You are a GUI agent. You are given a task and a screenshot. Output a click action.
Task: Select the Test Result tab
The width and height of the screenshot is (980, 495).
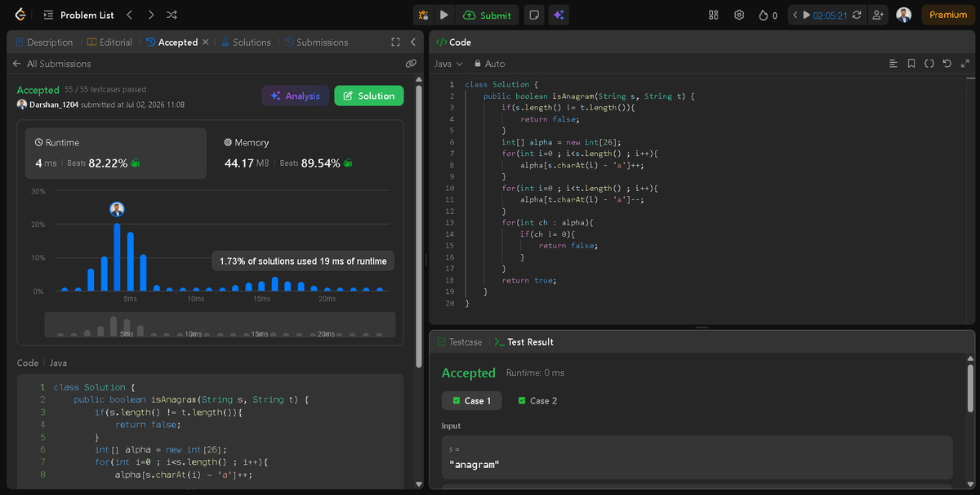[x=523, y=342]
